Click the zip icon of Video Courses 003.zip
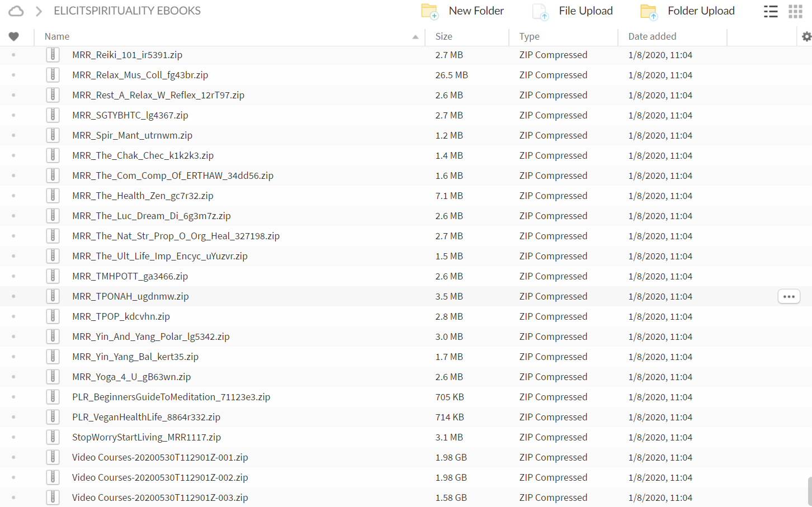Screen dimensions: 812x507 point(53,497)
